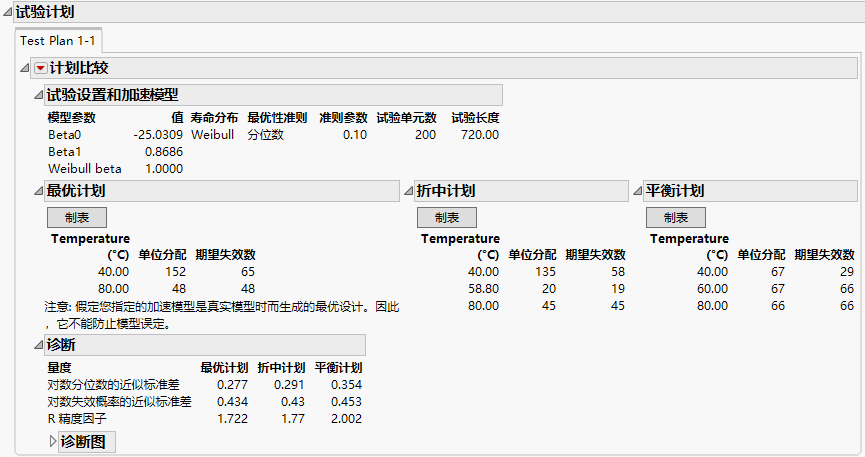Image resolution: width=865 pixels, height=457 pixels.
Task: Click 制表 button under 最优计划
Action: [77, 217]
